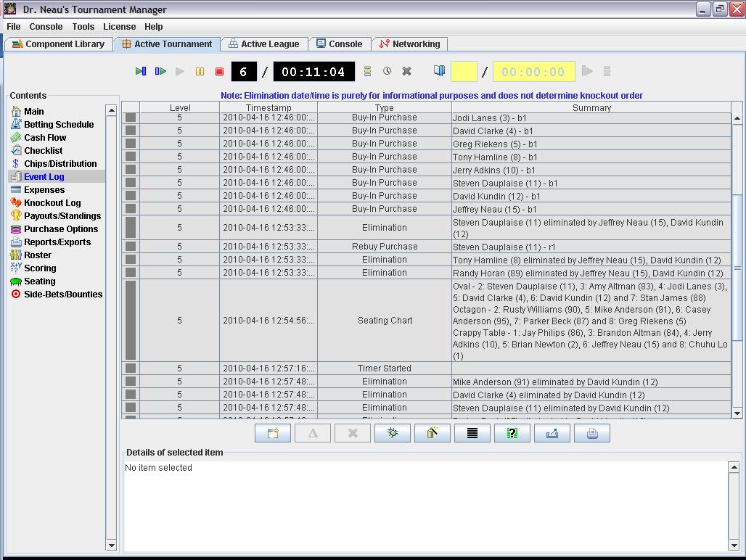
Task: Click details pane scrollbar down arrow
Action: [x=734, y=545]
